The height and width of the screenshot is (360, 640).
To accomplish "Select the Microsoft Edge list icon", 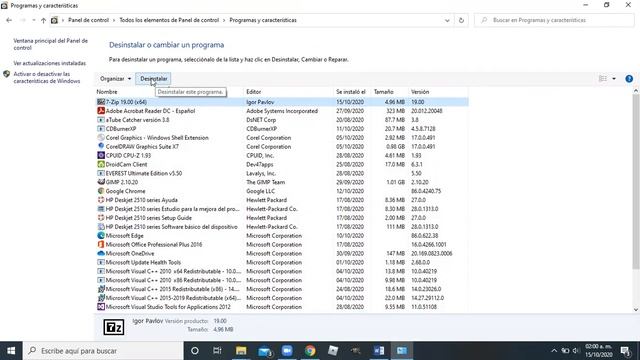I will coord(101,236).
